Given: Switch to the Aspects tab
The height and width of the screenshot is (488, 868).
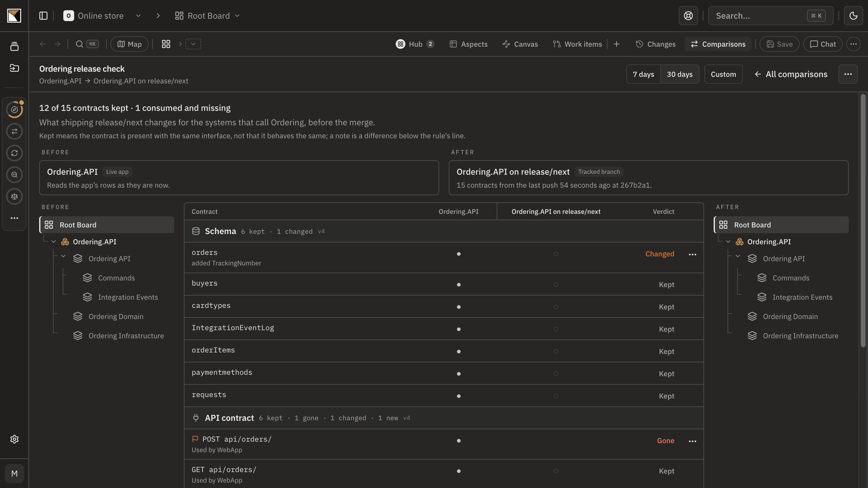Looking at the screenshot, I should tap(468, 44).
